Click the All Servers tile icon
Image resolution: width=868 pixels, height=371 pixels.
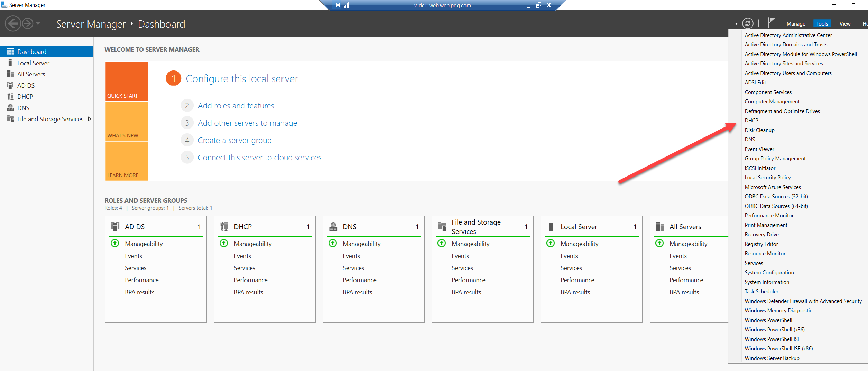pyautogui.click(x=660, y=226)
